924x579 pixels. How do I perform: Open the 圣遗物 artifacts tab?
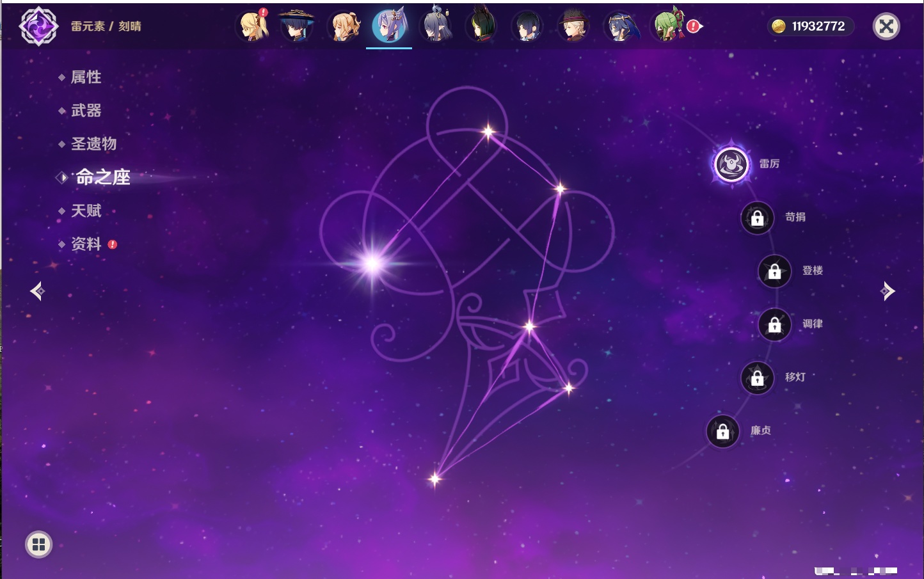(x=93, y=144)
